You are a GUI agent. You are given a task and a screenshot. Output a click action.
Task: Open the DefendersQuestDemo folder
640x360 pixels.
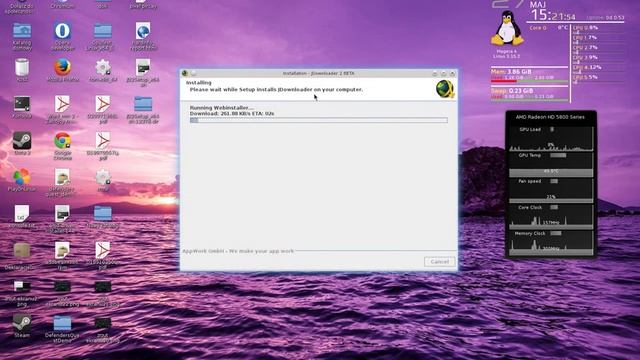coord(62,323)
